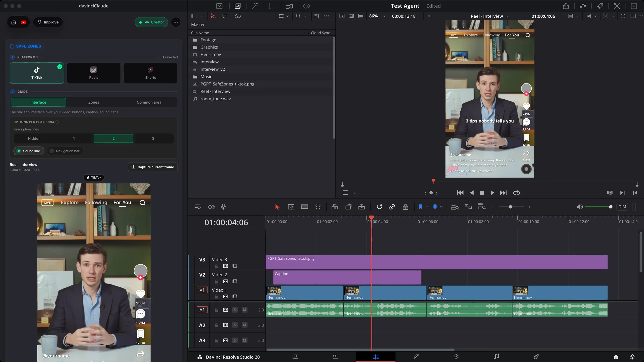The width and height of the screenshot is (644, 362).
Task: Activate the Trim Edit Mode tool
Action: 291,207
